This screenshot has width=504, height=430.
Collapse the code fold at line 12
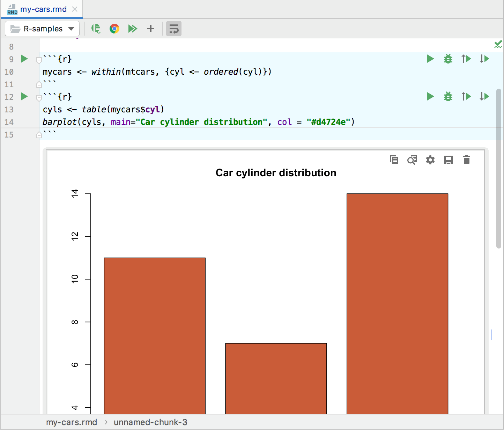click(39, 97)
